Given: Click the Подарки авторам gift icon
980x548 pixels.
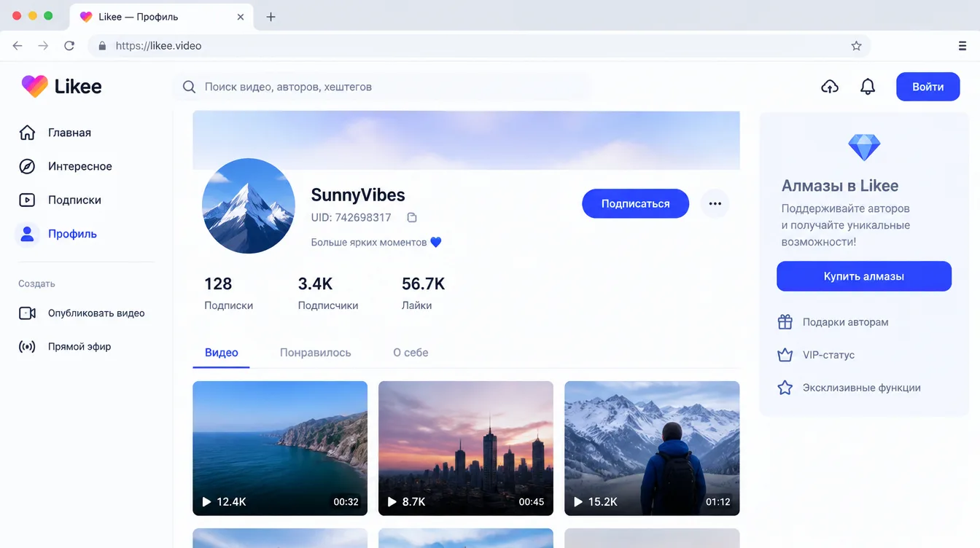Looking at the screenshot, I should [785, 321].
